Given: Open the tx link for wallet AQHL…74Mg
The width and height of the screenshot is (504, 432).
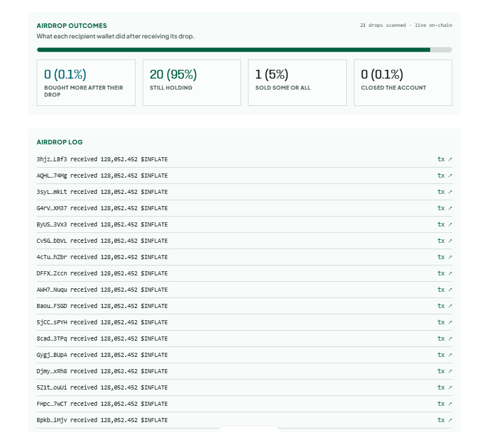Looking at the screenshot, I should pyautogui.click(x=445, y=176).
